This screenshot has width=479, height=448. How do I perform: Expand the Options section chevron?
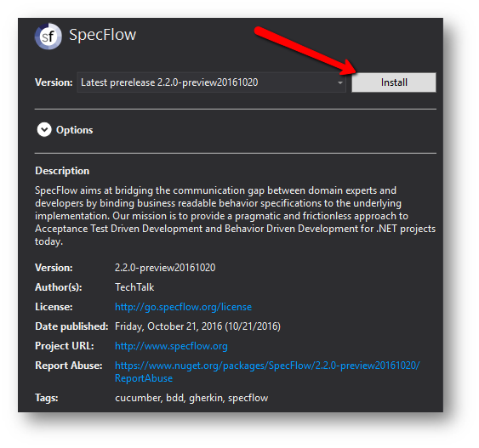pos(44,130)
